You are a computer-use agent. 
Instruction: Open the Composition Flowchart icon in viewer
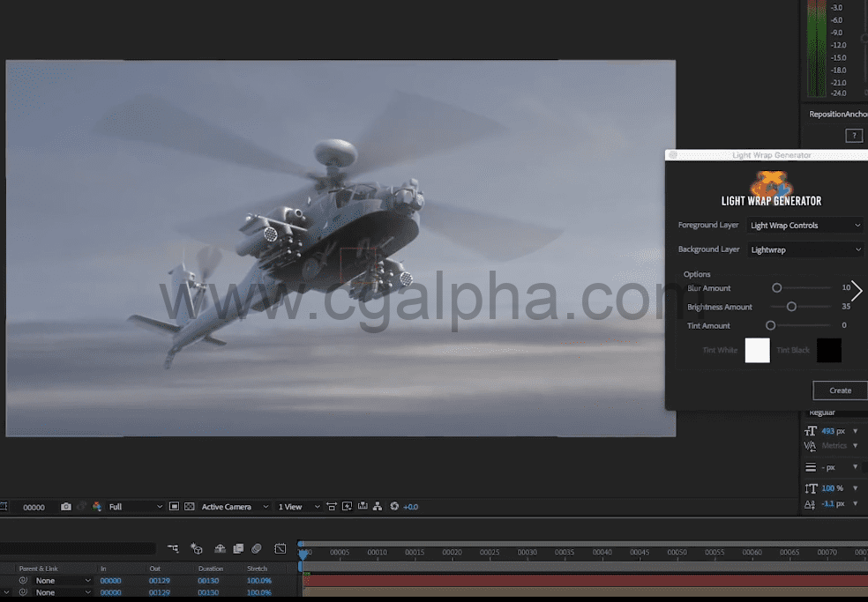pos(378,507)
